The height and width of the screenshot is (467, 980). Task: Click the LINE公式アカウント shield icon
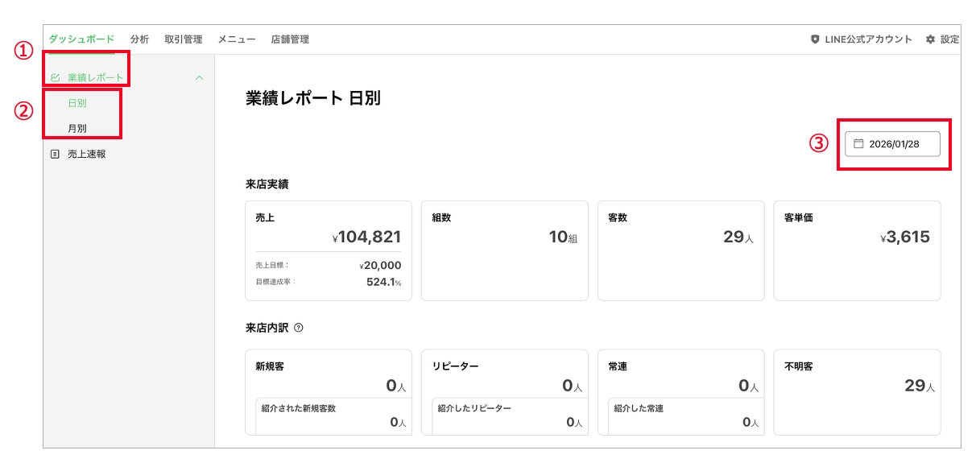pyautogui.click(x=816, y=38)
